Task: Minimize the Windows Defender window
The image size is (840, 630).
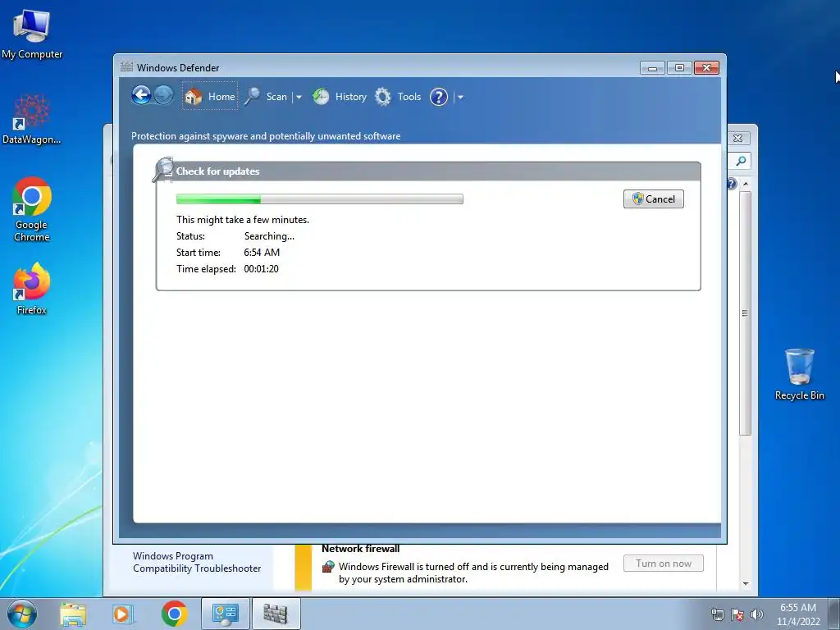Action: (x=652, y=68)
